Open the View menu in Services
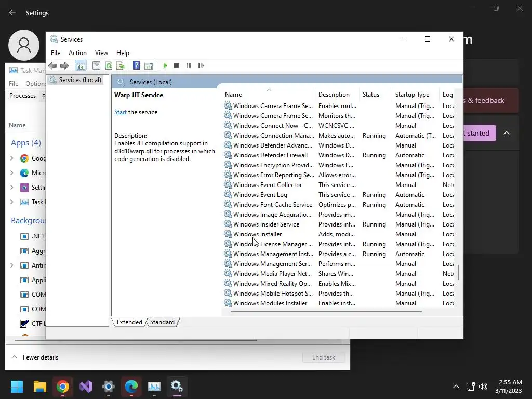The width and height of the screenshot is (532, 399). point(101,53)
